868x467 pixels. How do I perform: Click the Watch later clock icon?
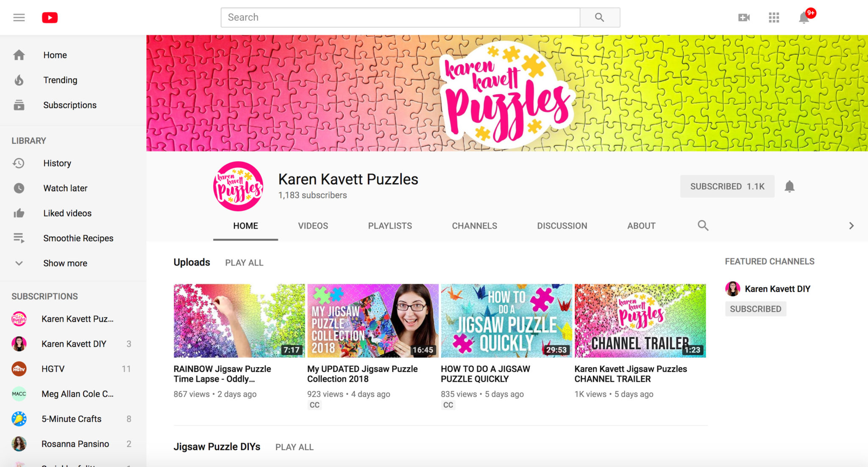click(19, 188)
